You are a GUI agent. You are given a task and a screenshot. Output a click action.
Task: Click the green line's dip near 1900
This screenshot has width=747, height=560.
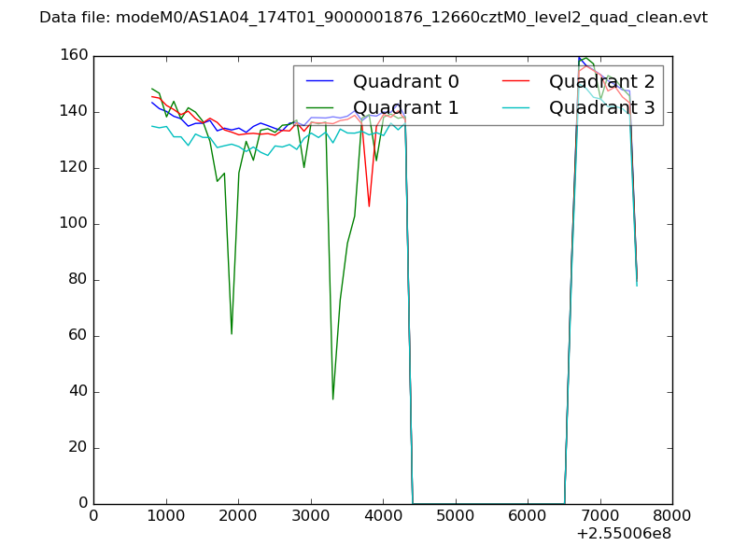coord(232,332)
